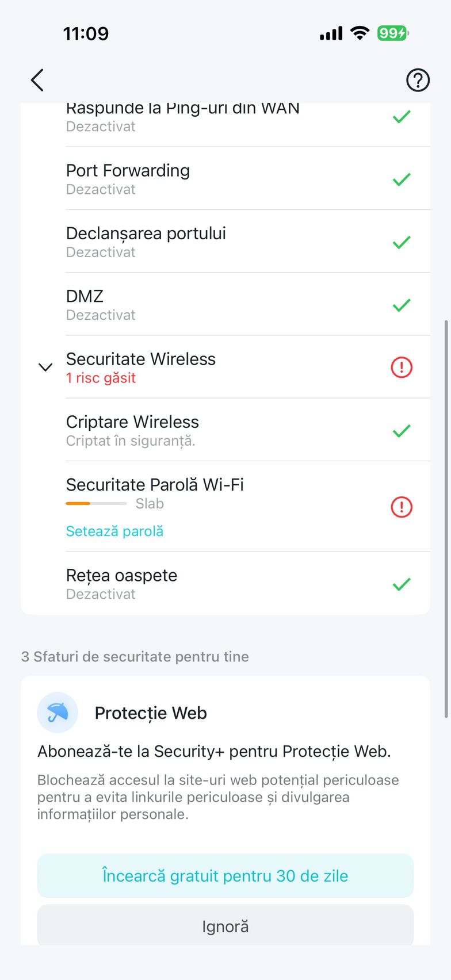Tap the green checkmark beside Port Forwarding
Screen dimensions: 451x980
(402, 179)
